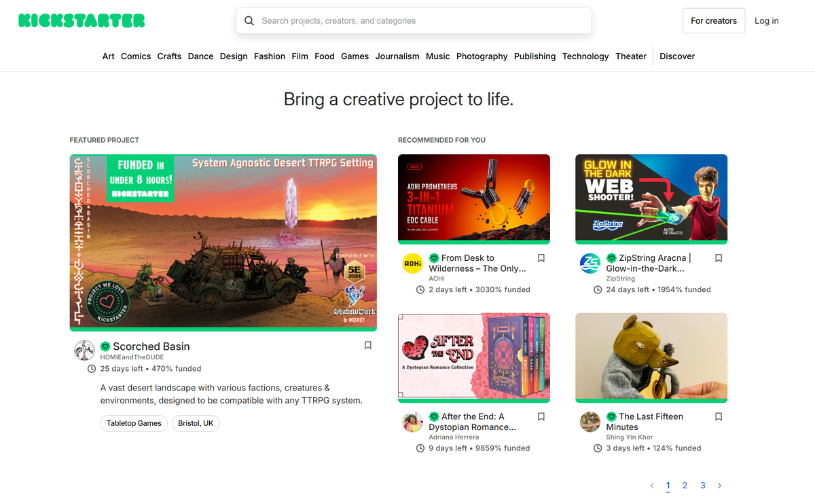
Task: Open the Dance category
Action: coord(200,56)
